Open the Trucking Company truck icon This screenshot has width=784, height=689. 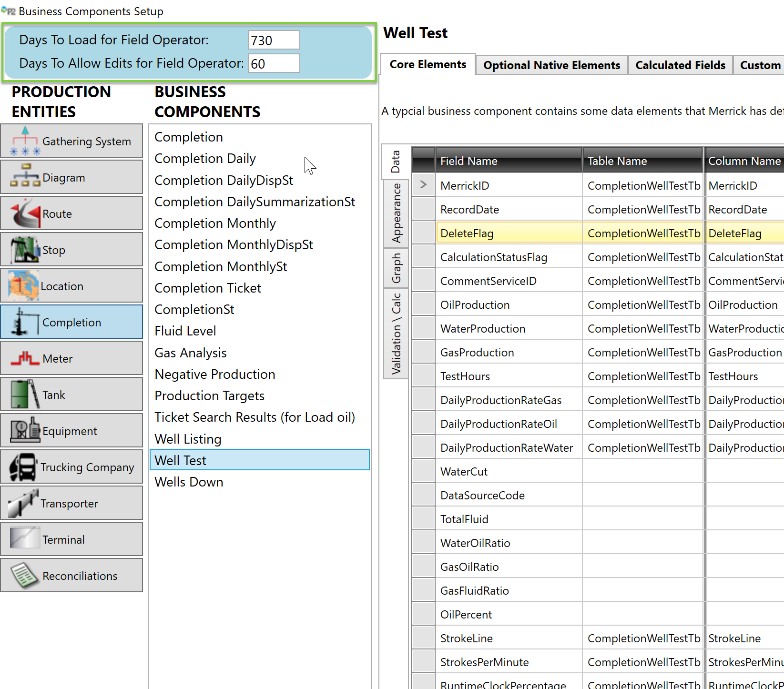pyautogui.click(x=23, y=467)
